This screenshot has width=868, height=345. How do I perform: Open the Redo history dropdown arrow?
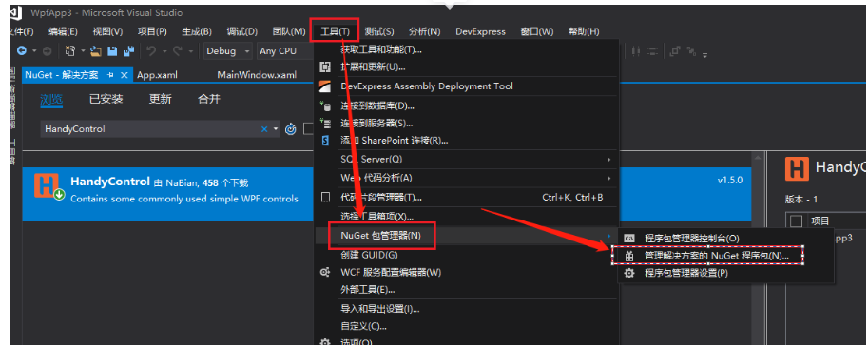click(190, 51)
